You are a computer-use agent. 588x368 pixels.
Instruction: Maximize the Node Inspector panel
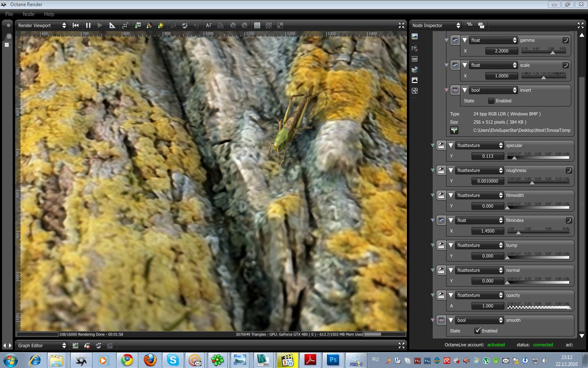click(580, 25)
